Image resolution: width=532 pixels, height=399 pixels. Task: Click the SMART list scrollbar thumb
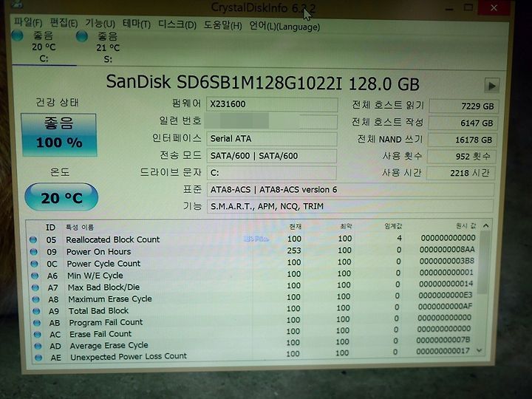point(484,262)
